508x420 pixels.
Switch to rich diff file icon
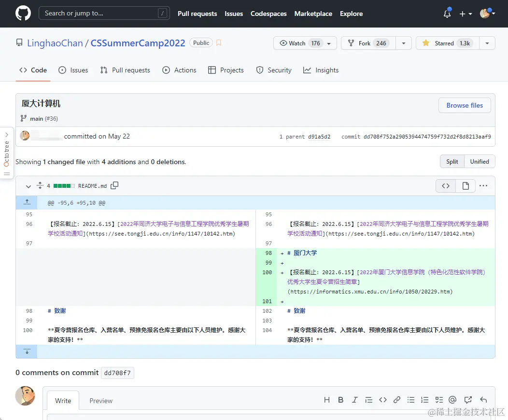click(x=466, y=186)
